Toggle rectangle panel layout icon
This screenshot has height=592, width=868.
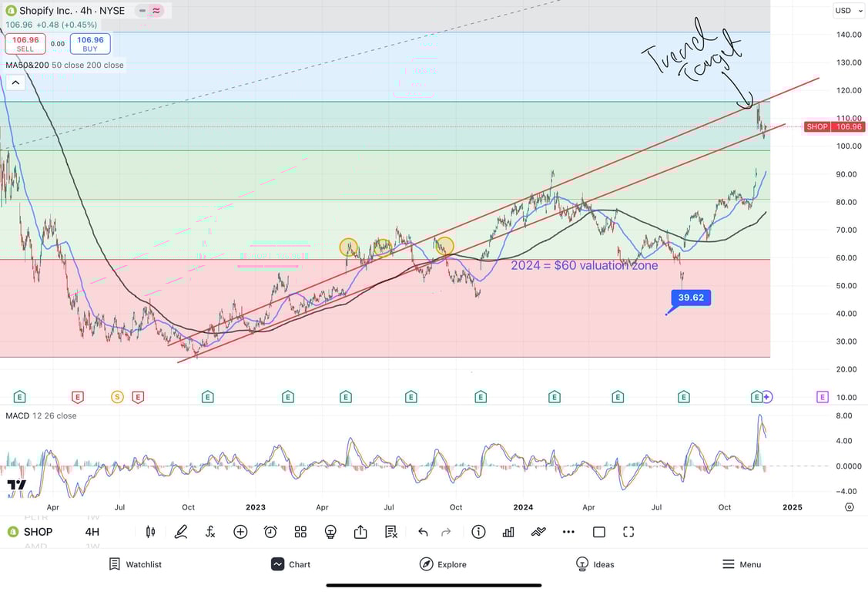click(x=599, y=532)
